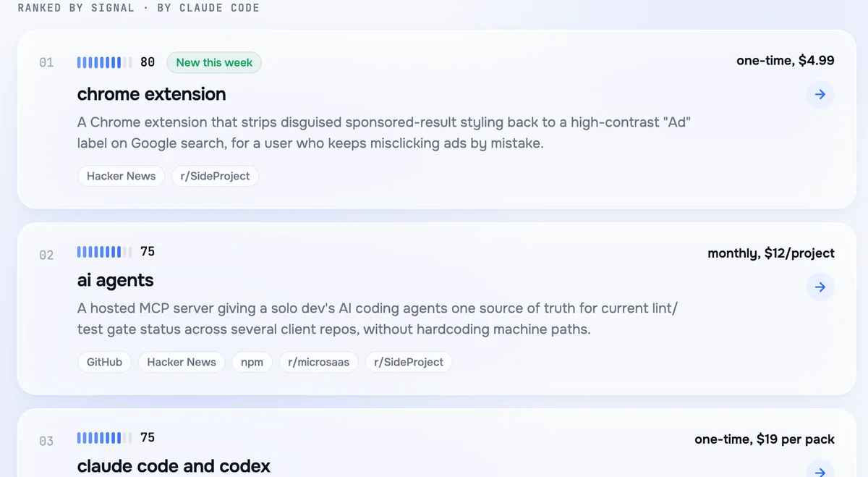The image size is (868, 477).
Task: Select the New this week badge
Action: point(214,62)
